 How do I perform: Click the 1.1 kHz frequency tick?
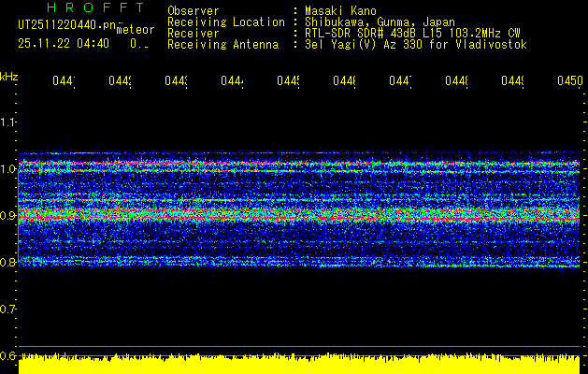click(8, 122)
